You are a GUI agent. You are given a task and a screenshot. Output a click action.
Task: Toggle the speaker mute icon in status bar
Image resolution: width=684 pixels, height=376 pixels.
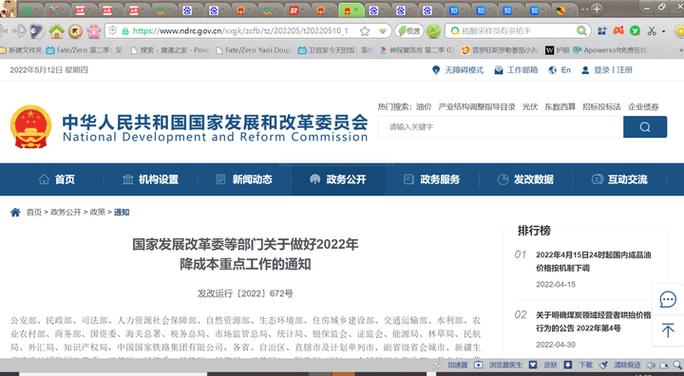(x=651, y=365)
